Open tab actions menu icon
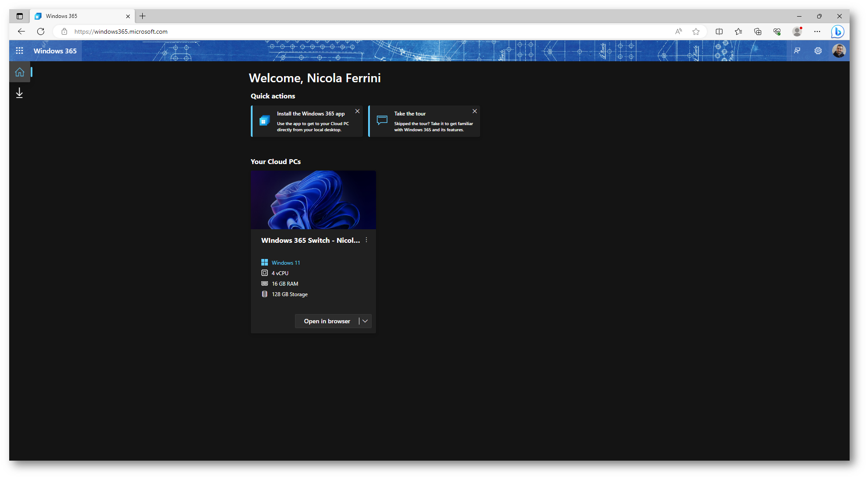This screenshot has height=479, width=868. click(20, 16)
